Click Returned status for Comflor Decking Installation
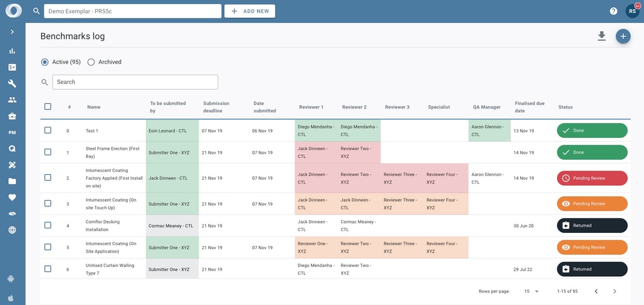Viewport: 644px width, 305px height. [592, 225]
